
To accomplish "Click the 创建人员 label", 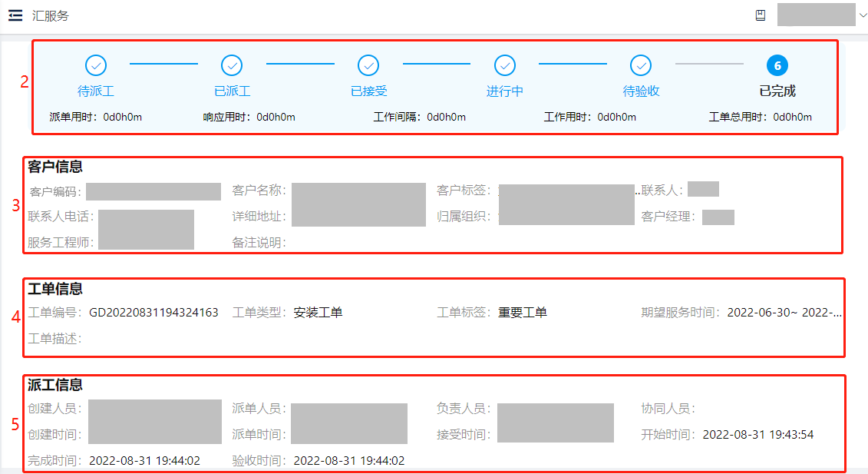I will pos(54,409).
